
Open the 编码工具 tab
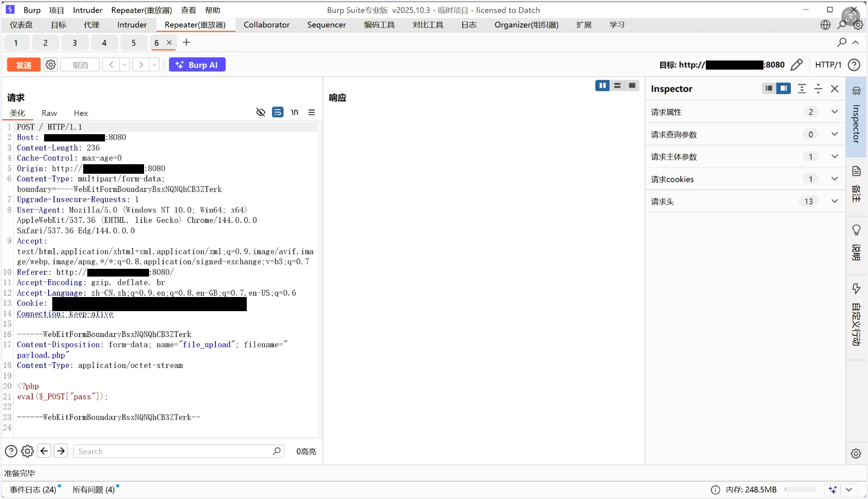[379, 25]
